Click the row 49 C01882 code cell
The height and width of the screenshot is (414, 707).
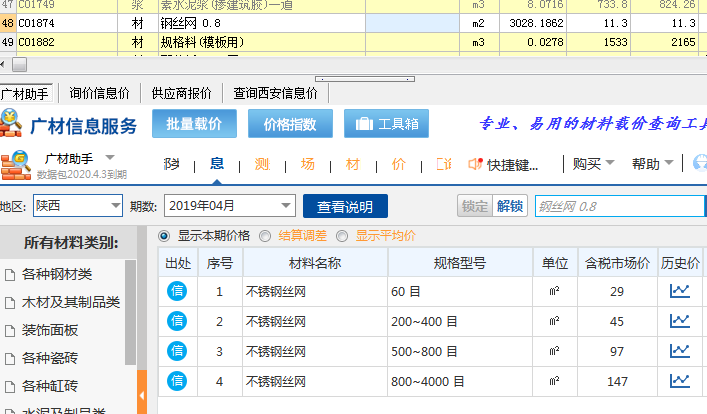click(67, 42)
